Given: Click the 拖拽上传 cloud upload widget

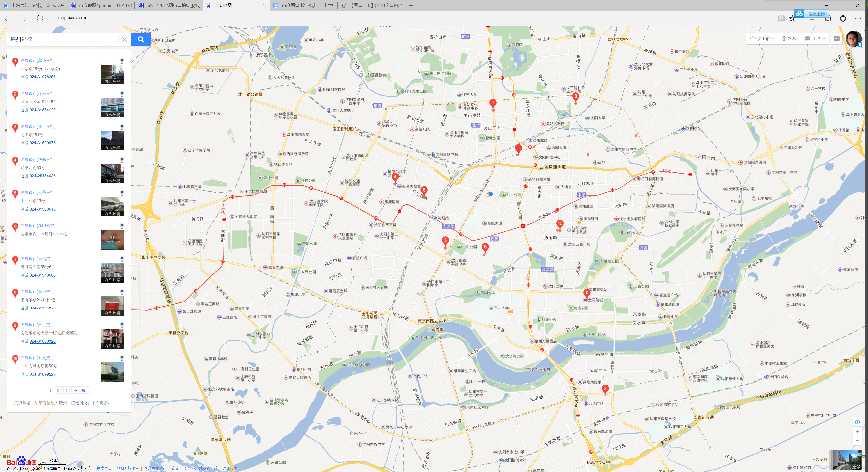Looking at the screenshot, I should point(812,14).
